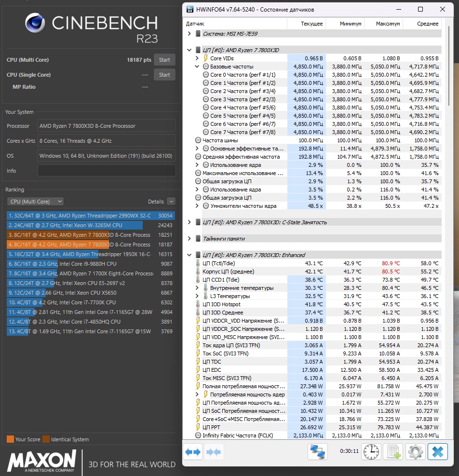Select the ЦП VDDCR_SOC Напряжение row
Viewport: 459px width, 476px height.
(318, 329)
